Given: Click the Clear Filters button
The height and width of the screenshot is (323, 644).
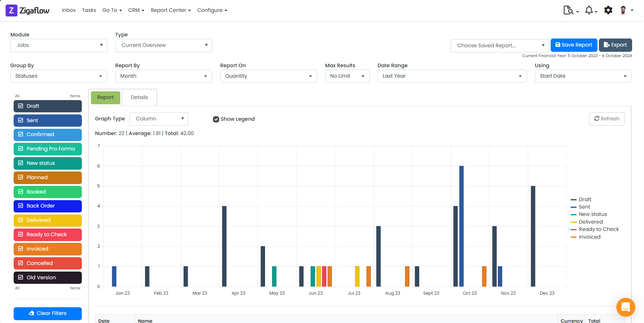Looking at the screenshot, I should pos(48,314).
